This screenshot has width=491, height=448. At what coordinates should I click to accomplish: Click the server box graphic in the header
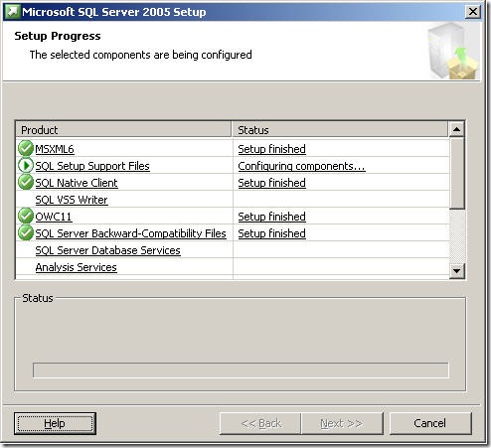pyautogui.click(x=453, y=52)
